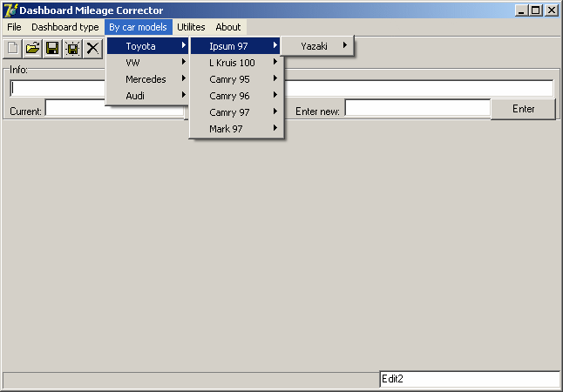The image size is (563, 392).
Task: Click the Enter new input field
Action: (x=417, y=108)
